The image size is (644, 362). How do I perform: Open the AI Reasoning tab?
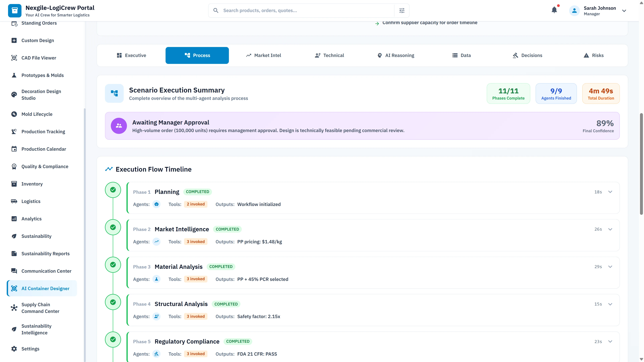396,55
